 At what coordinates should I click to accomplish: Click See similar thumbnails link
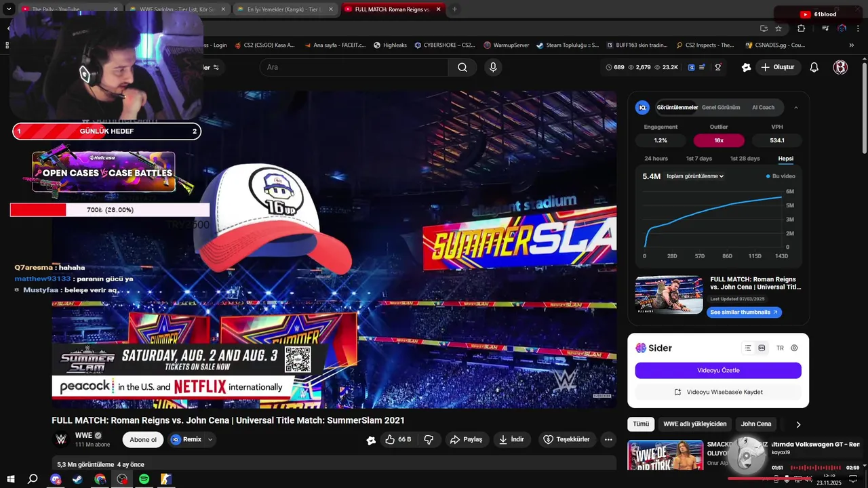(x=744, y=312)
